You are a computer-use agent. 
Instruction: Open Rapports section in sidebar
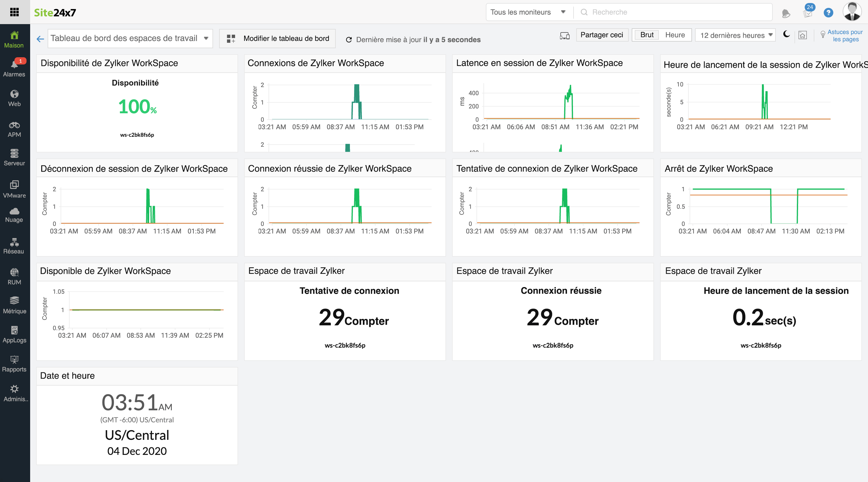pos(14,364)
